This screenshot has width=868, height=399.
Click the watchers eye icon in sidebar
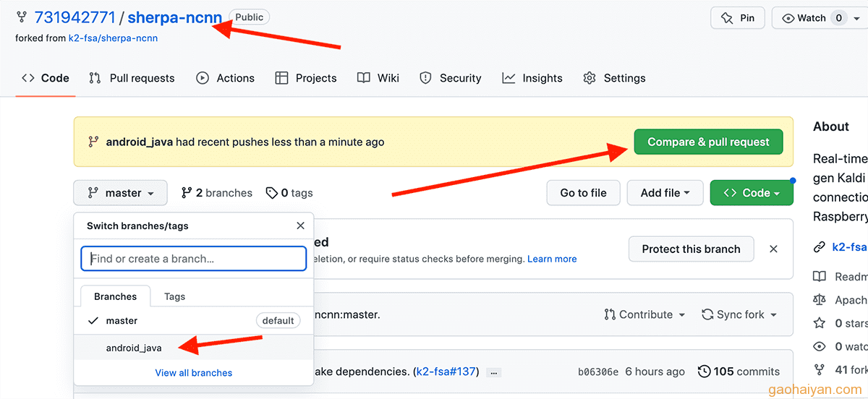pos(820,346)
